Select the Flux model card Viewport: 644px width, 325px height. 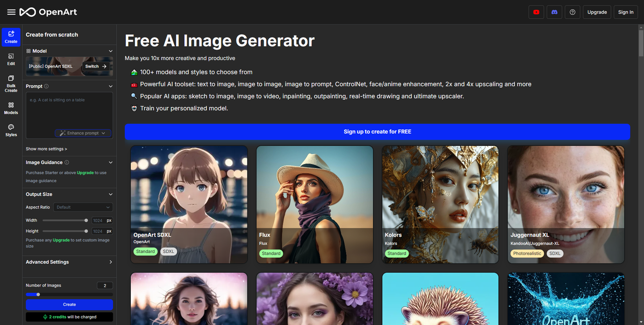315,205
